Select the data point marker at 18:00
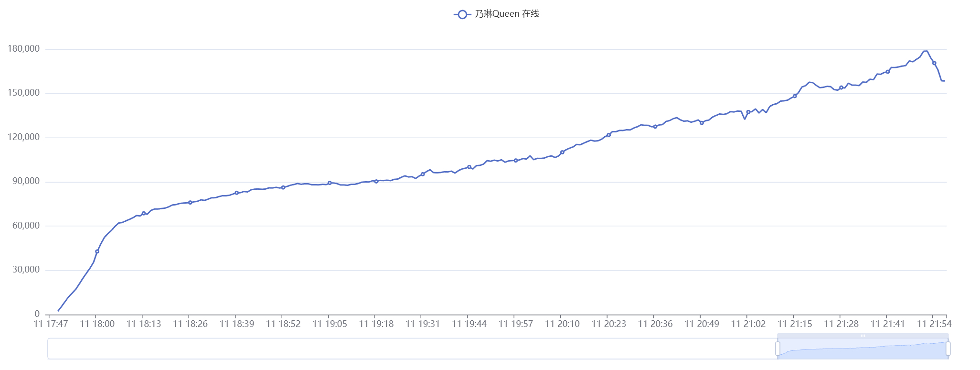 [97, 251]
